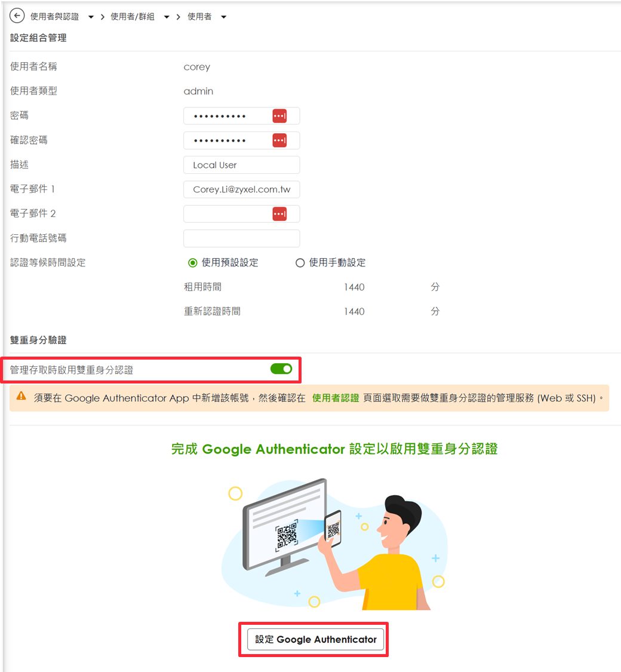The height and width of the screenshot is (672, 621).
Task: Click the 描述 field containing Local User
Action: click(242, 165)
